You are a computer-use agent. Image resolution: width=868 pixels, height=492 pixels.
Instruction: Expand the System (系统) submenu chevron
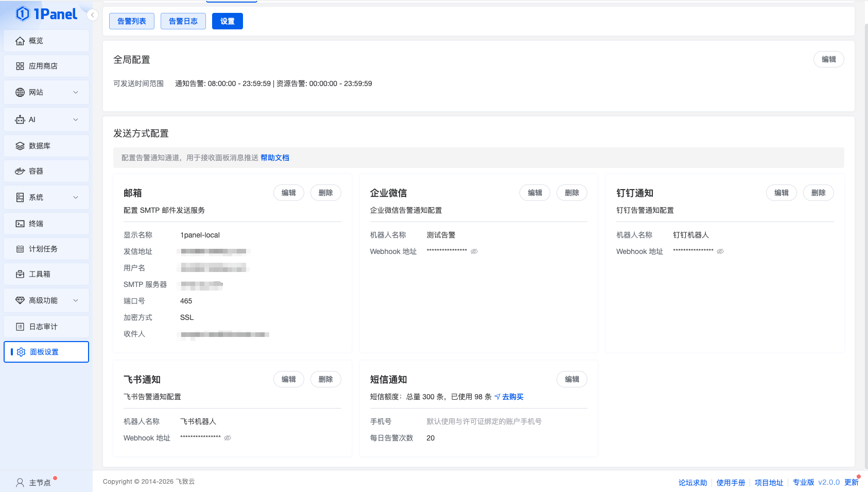pyautogui.click(x=76, y=197)
